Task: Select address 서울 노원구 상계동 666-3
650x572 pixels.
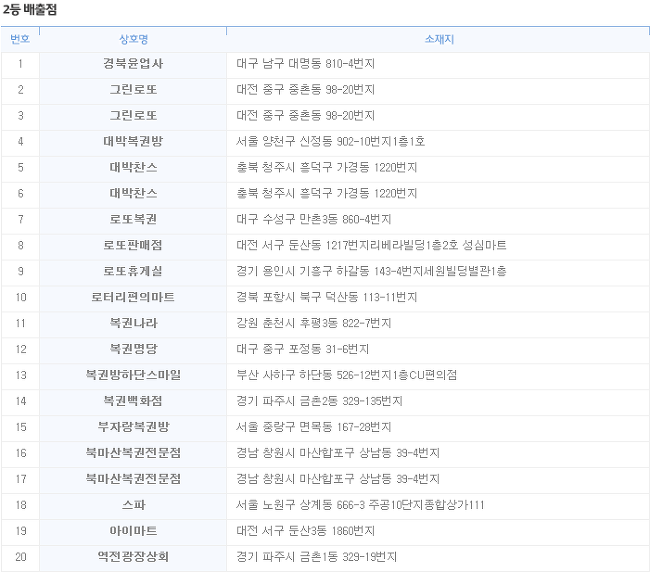Action: 301,505
